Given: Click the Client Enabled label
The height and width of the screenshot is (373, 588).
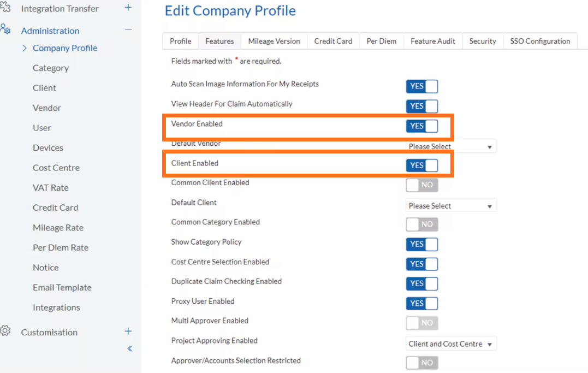Looking at the screenshot, I should click(x=194, y=163).
